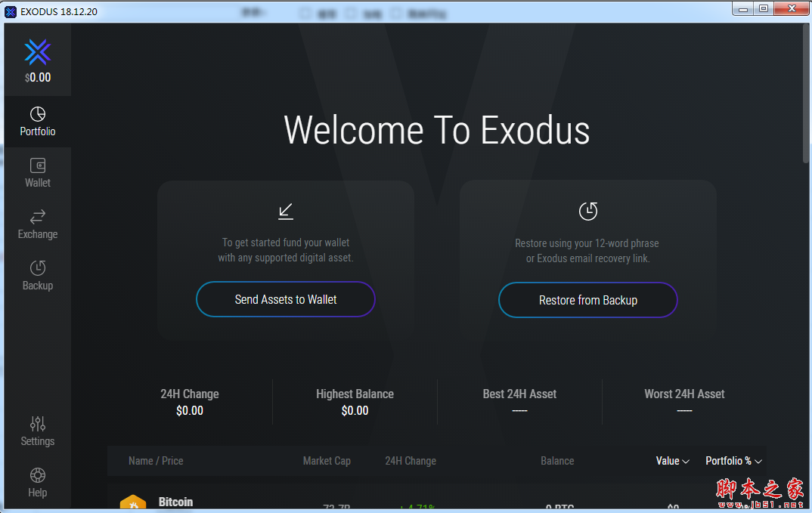This screenshot has width=812, height=513.
Task: Click the Exodus logo above the $0.00 balance
Action: pyautogui.click(x=37, y=53)
